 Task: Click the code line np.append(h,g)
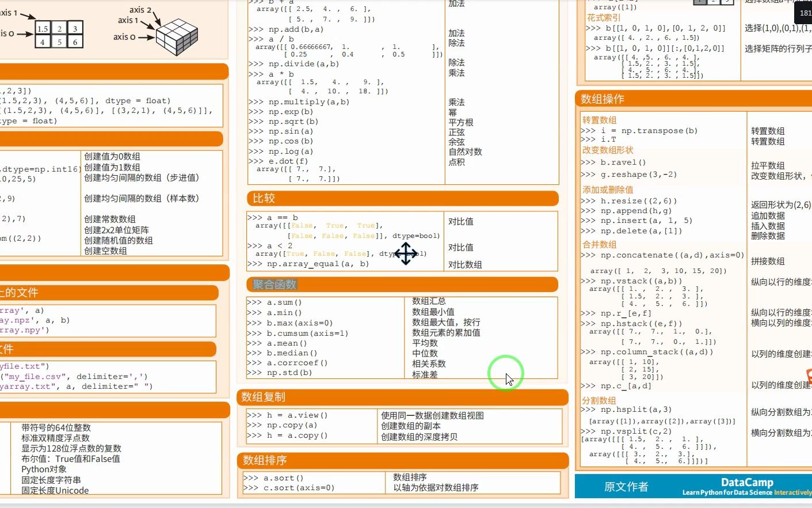click(626, 211)
